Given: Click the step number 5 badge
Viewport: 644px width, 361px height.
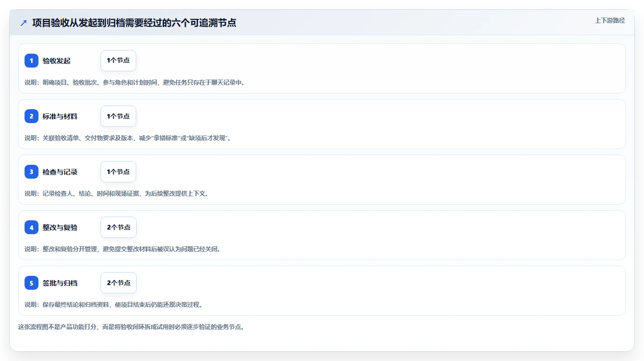Looking at the screenshot, I should pos(32,283).
